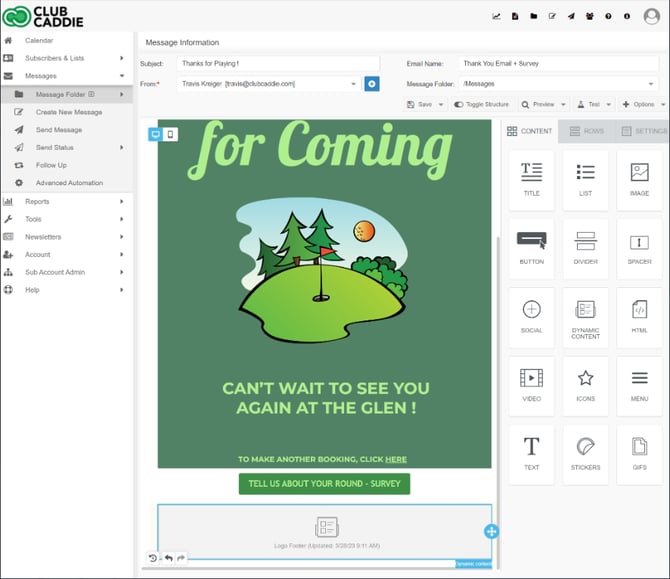Choose the Video content block
670x579 pixels.
531,384
